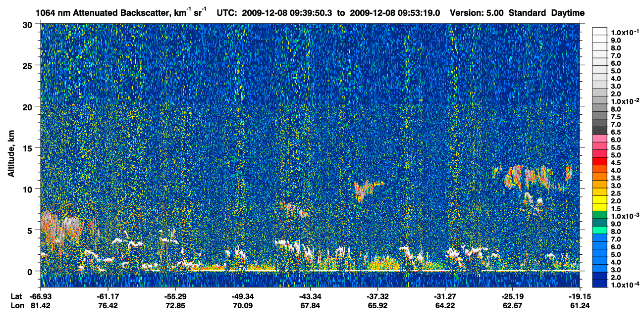Click longitude value '70.09'

pos(242,305)
